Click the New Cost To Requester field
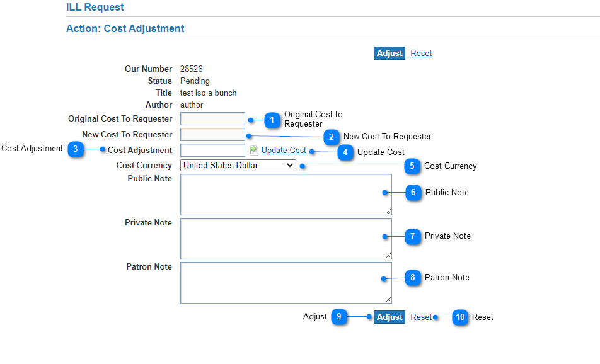 coord(212,135)
